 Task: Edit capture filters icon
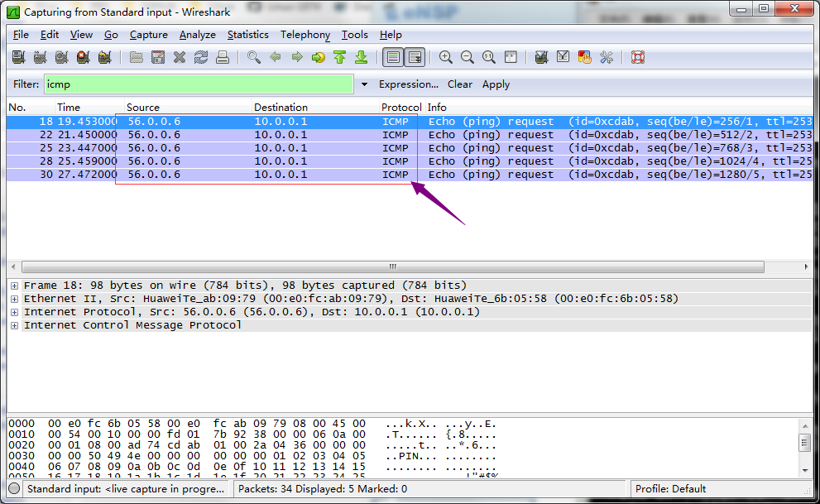[541, 57]
